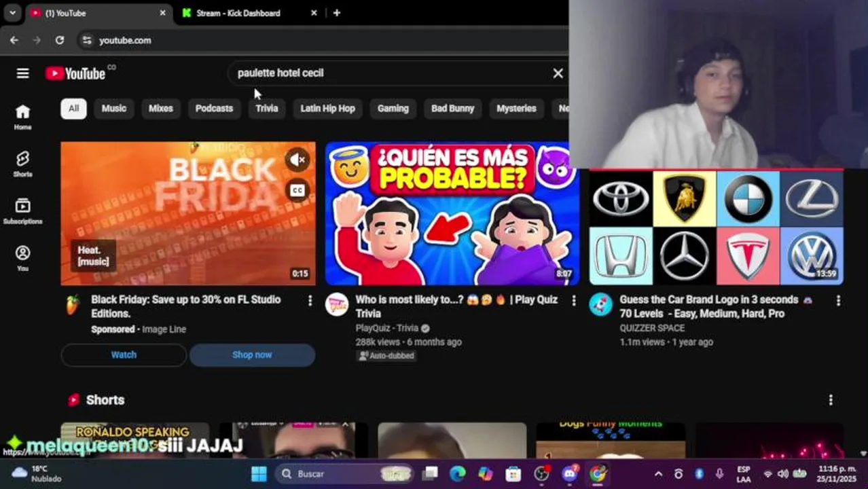Close the YouTube browser tab
This screenshot has width=868, height=489.
(163, 13)
